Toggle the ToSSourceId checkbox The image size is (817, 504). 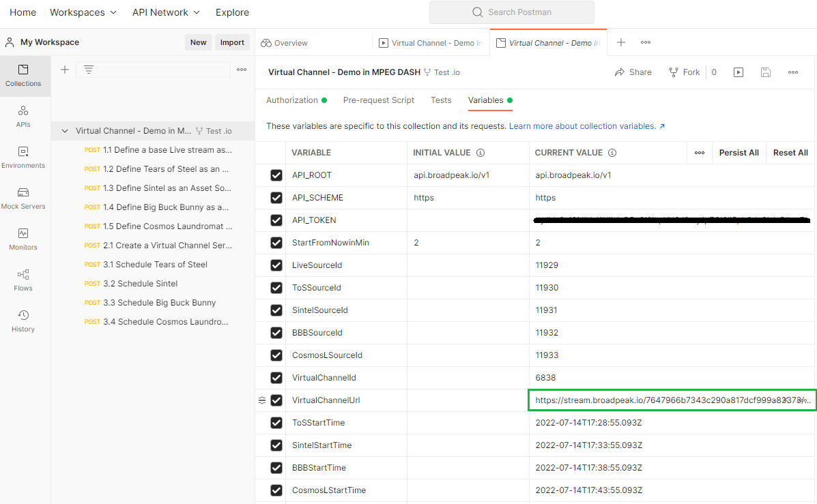(276, 288)
